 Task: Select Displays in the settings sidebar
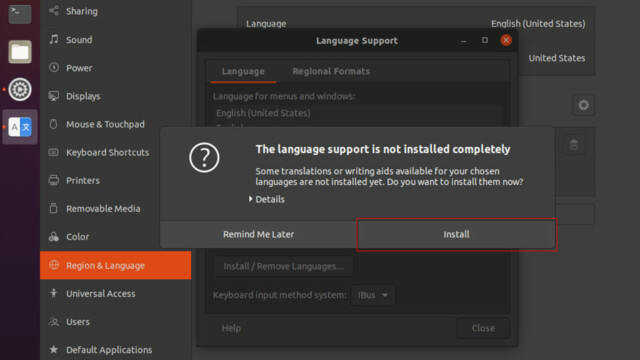116,96
